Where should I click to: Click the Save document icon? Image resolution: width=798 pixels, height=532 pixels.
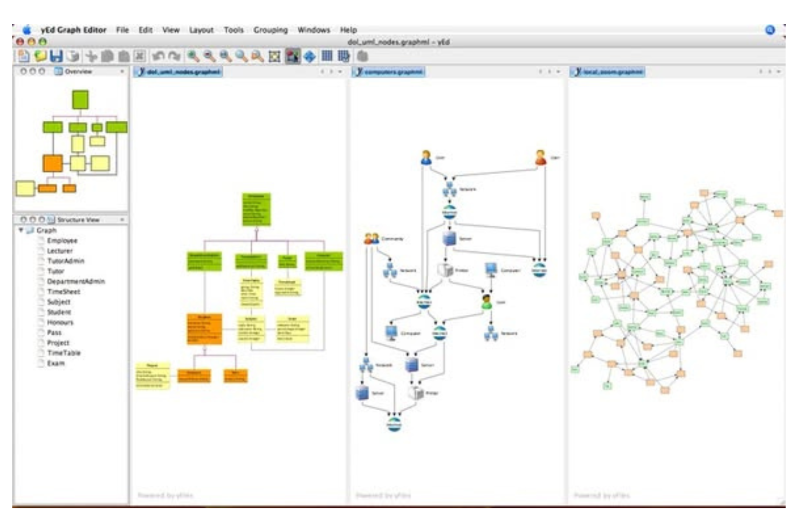(x=56, y=56)
